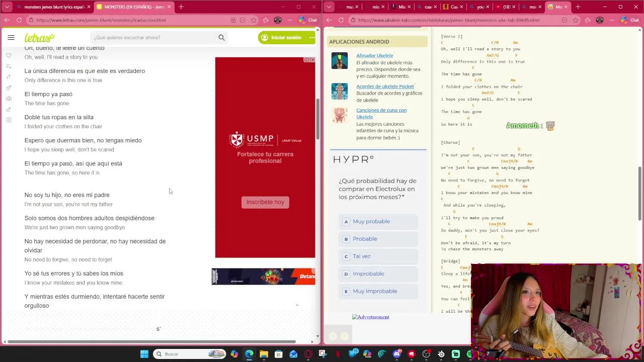
Task: Select survey answer 'Muy probable'
Action: (378, 222)
